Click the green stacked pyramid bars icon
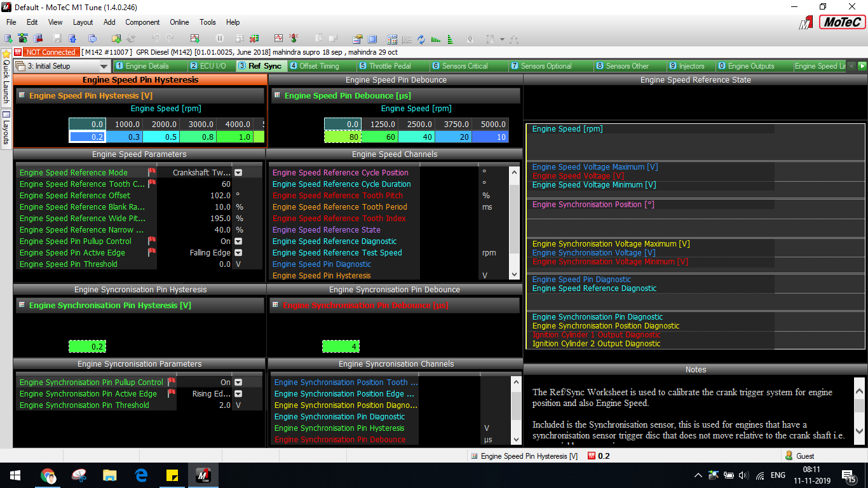 450,39
